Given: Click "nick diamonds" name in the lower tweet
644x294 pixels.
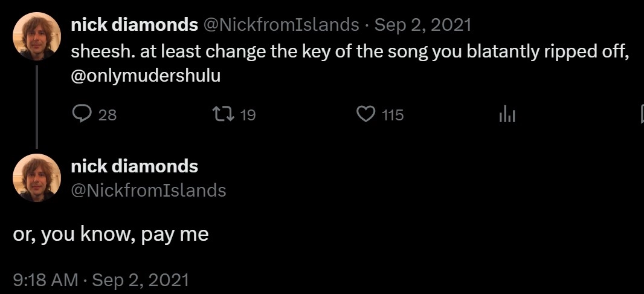Looking at the screenshot, I should coord(134,165).
